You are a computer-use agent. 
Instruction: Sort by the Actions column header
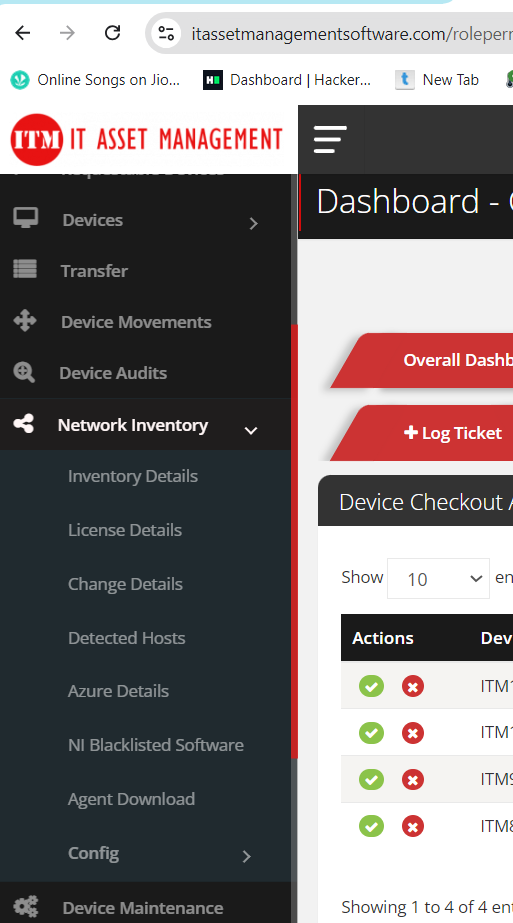pyautogui.click(x=383, y=638)
